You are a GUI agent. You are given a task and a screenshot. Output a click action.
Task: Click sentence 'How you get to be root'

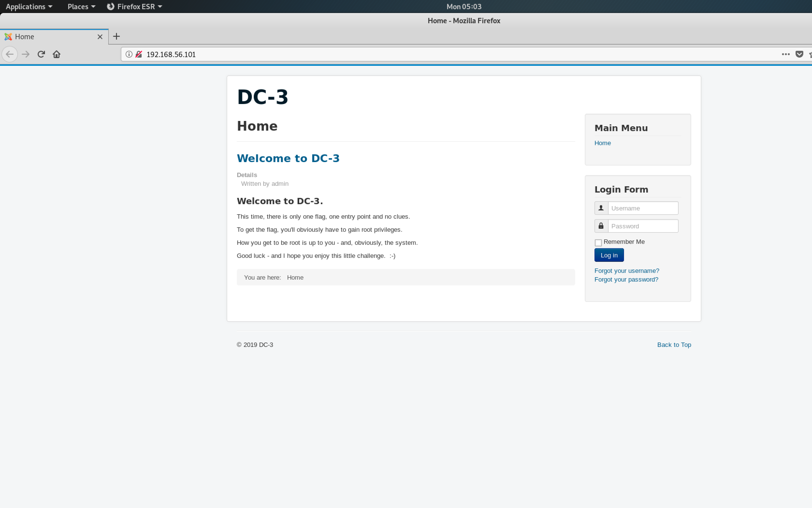[327, 243]
